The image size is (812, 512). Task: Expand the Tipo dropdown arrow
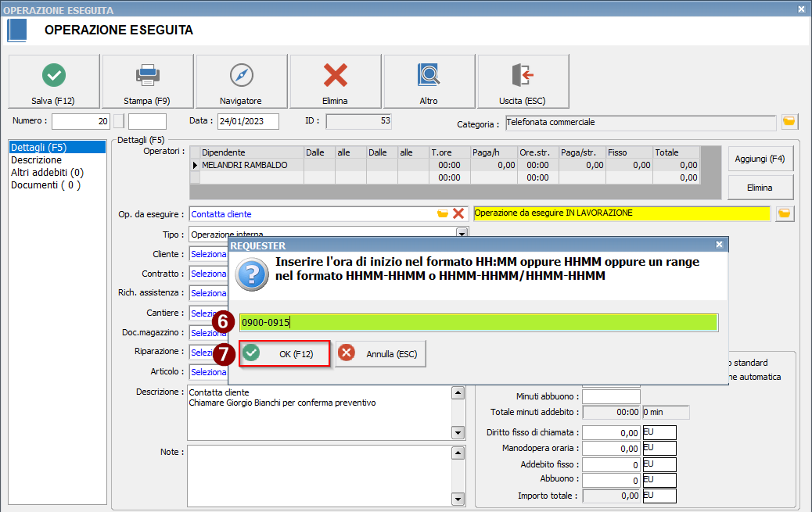click(462, 234)
